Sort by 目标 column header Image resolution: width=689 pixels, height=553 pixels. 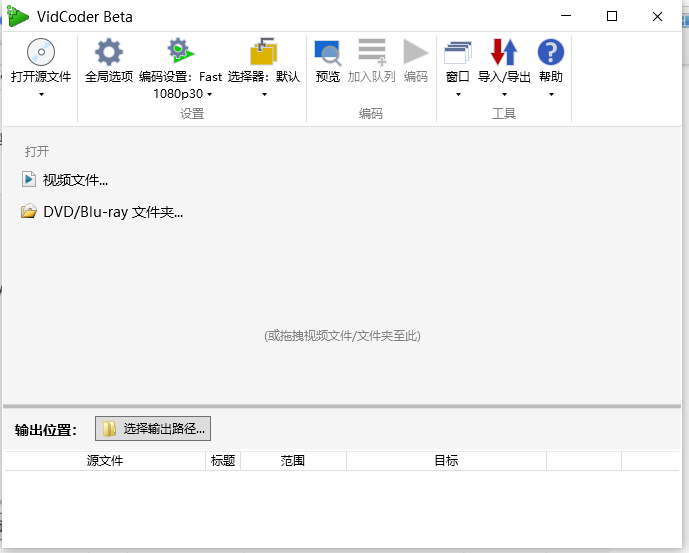446,461
